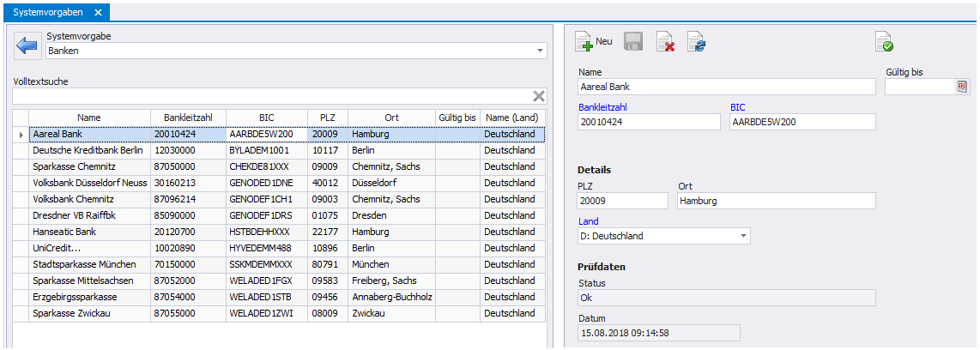Open the Gültig bis calendar picker
Viewport: 980px width, 350px height.
962,87
